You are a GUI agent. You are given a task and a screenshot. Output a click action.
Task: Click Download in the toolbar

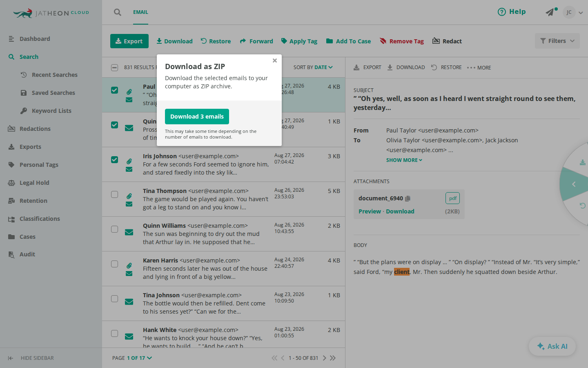(x=175, y=41)
